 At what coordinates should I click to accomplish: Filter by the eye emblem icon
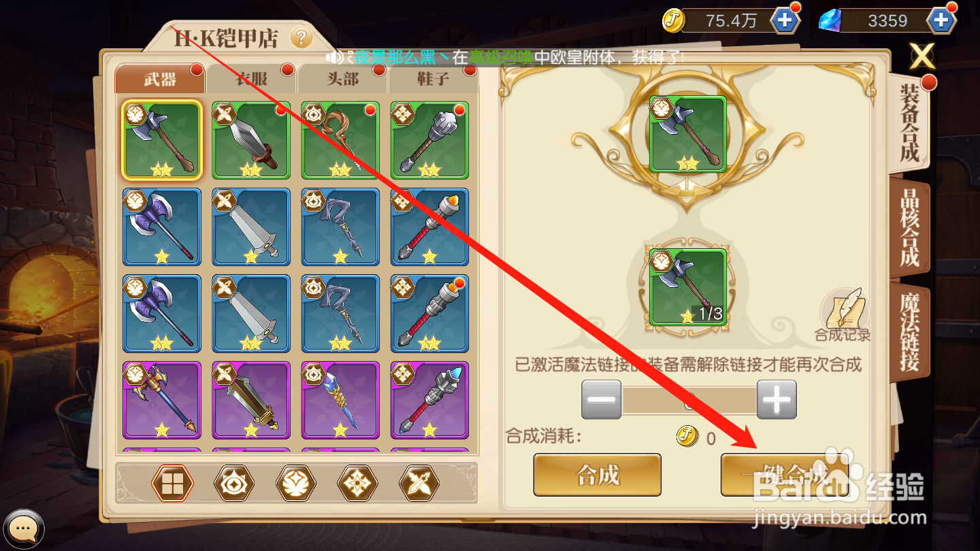point(234,484)
